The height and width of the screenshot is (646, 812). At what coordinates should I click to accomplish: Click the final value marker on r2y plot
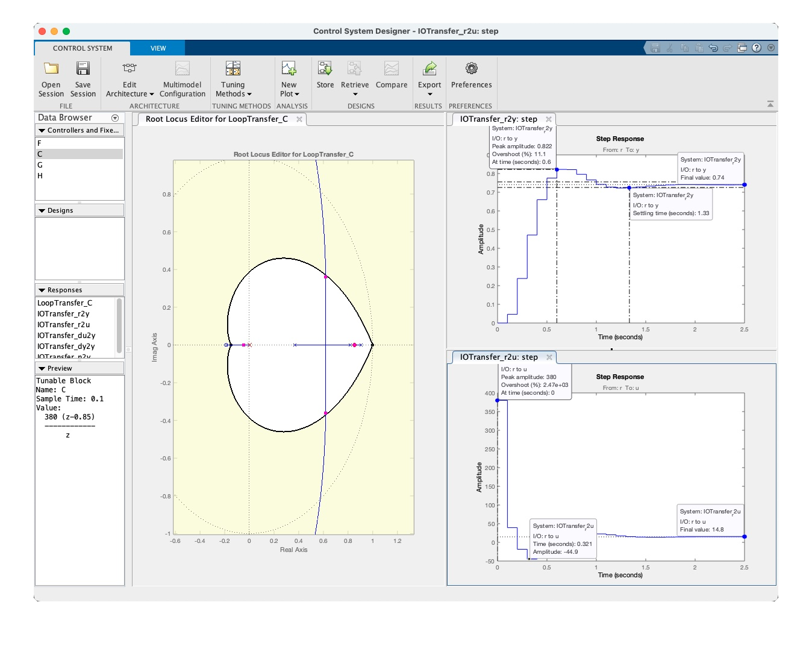[x=745, y=185]
